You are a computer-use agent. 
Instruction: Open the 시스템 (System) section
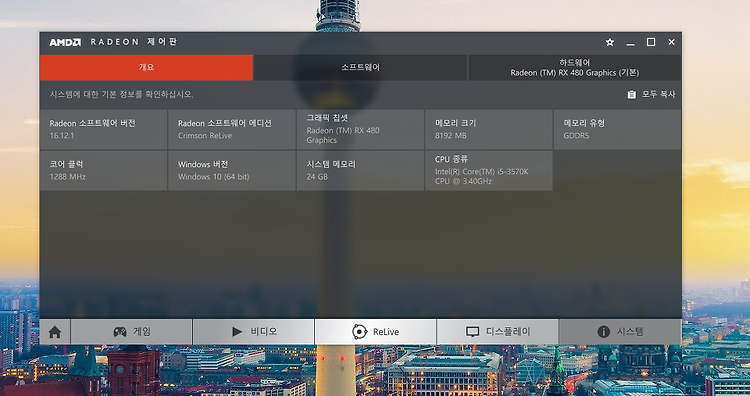pyautogui.click(x=620, y=332)
